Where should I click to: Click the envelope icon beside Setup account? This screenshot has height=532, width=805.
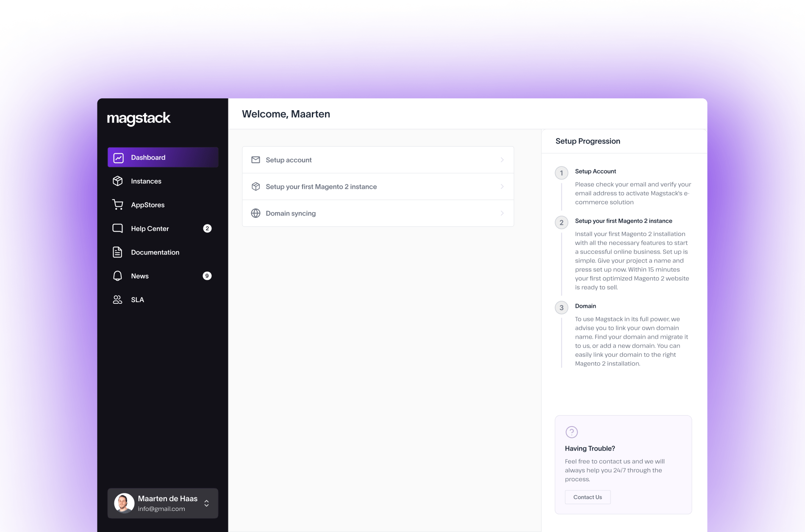click(x=255, y=160)
